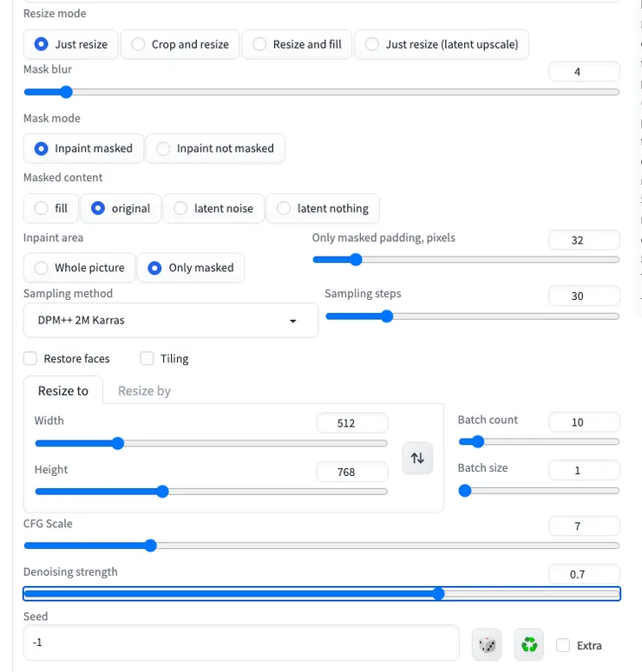Enable the Restore faces checkbox

point(30,358)
